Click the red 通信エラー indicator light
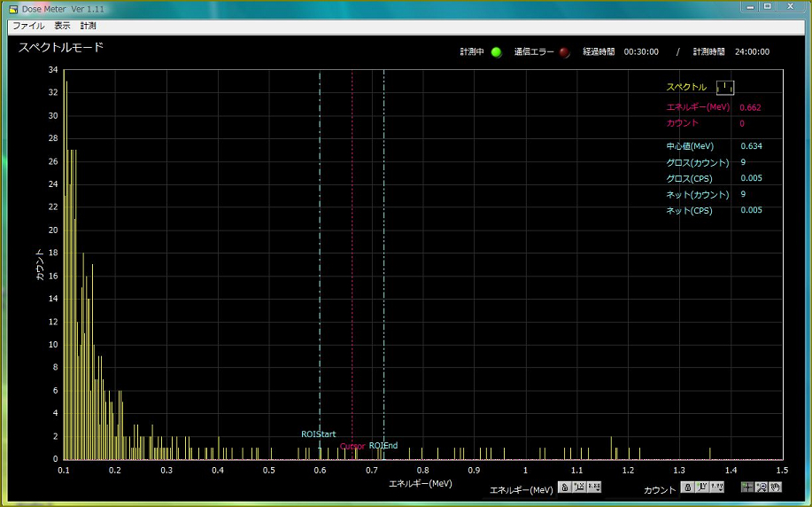Screen dimensions: 812x507 point(564,52)
